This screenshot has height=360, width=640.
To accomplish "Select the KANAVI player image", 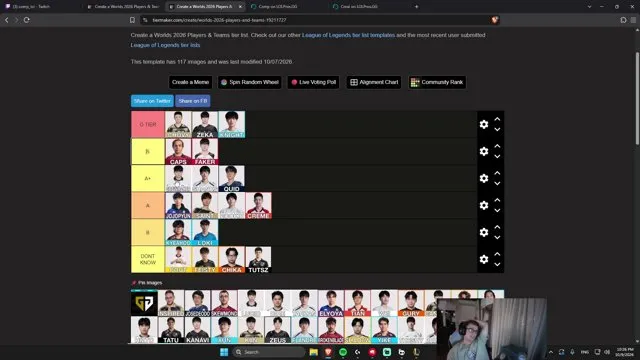I will coord(198,330).
